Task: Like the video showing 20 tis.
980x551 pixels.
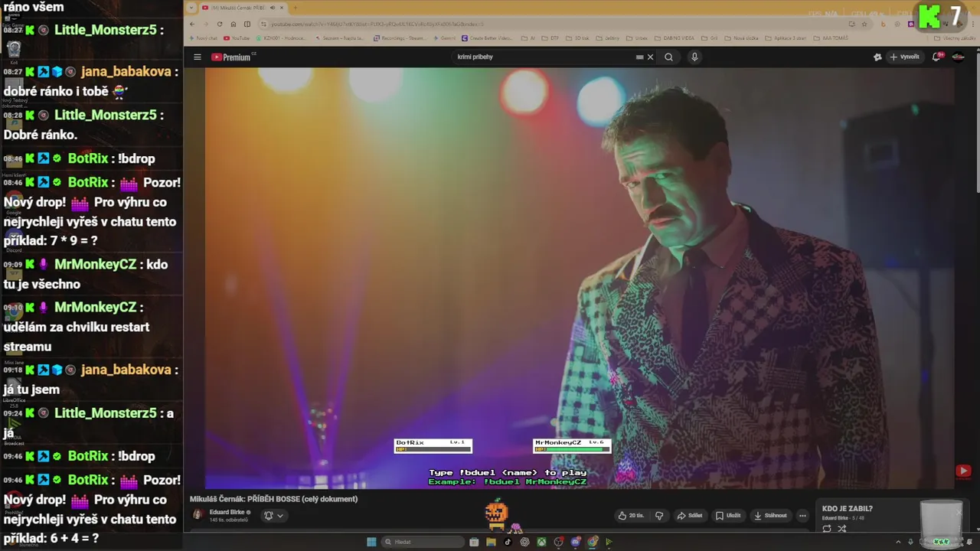Action: [x=632, y=515]
